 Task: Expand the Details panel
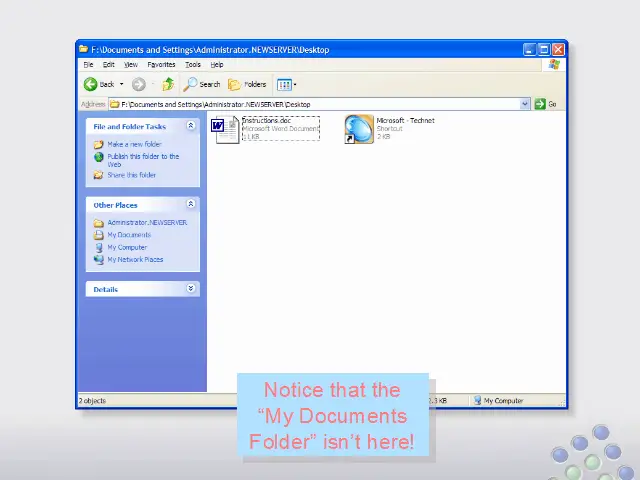click(x=190, y=289)
